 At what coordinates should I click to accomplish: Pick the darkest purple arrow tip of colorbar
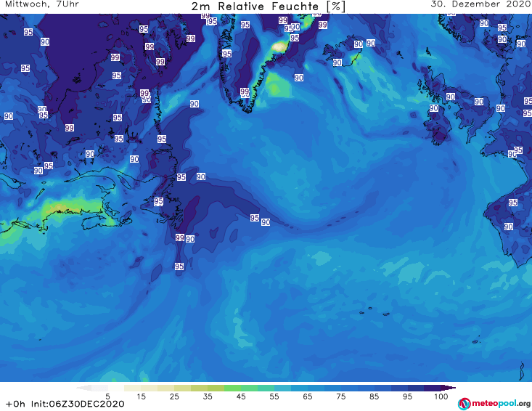[x=449, y=388]
